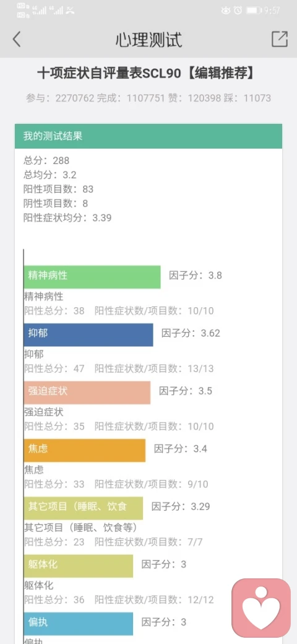Tap the 十项症状自评量表SCL90 title
Screen dimensions: 297x644
109,74
